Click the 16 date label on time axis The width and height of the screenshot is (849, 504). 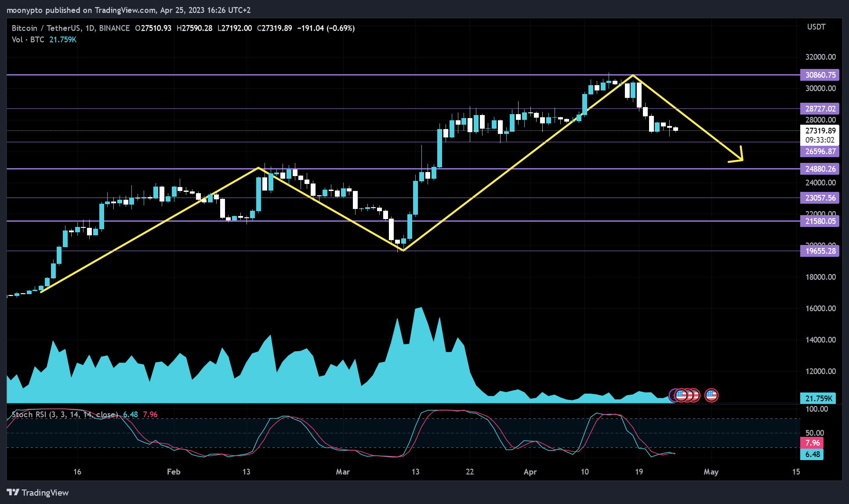[x=77, y=472]
